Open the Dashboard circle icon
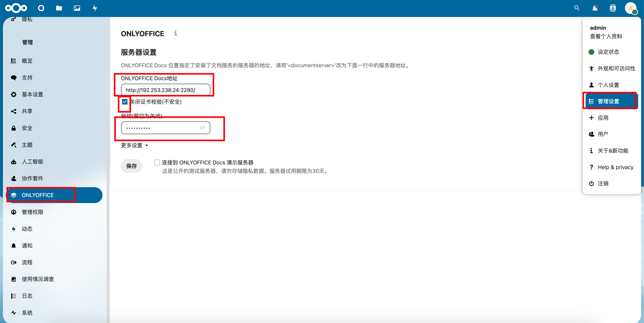The width and height of the screenshot is (644, 323). click(41, 8)
